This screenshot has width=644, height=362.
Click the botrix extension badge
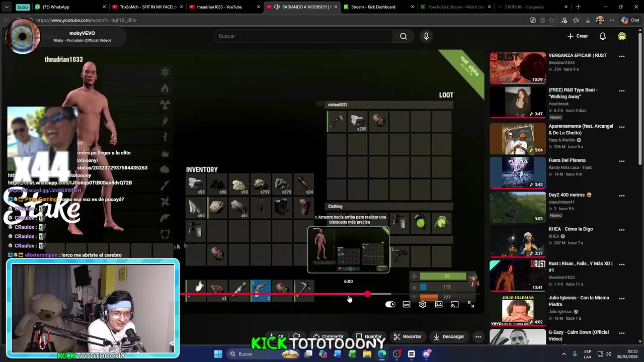[x=23, y=7]
